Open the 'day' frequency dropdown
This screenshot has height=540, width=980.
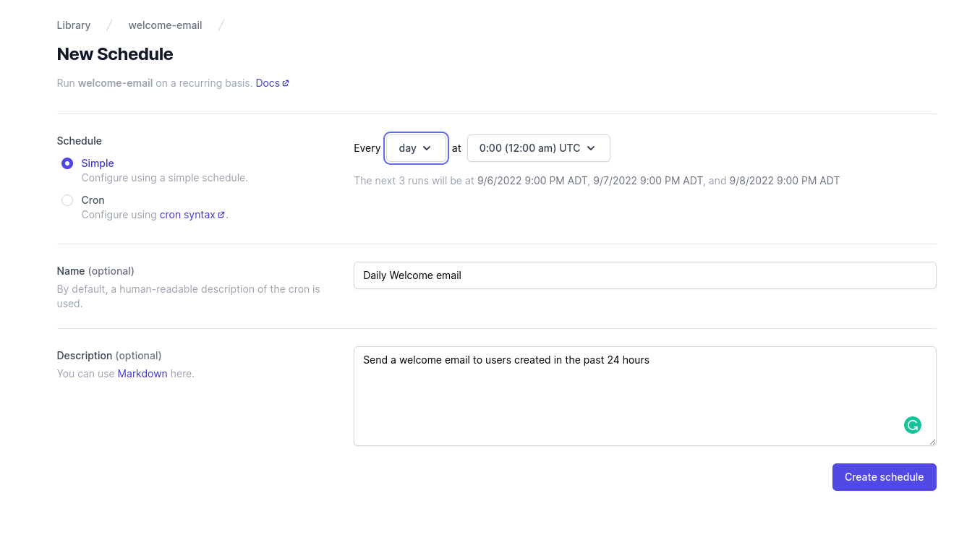coord(416,148)
